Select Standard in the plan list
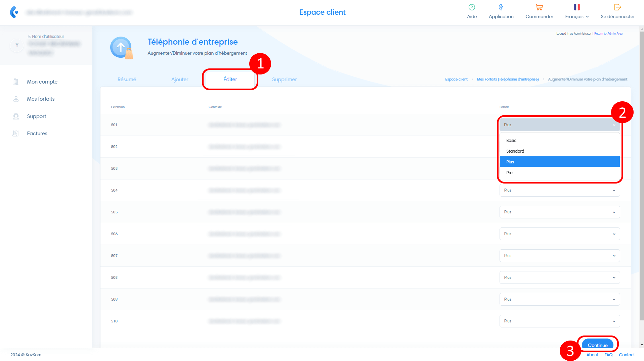Viewport: 644px width, 361px height. pyautogui.click(x=560, y=151)
